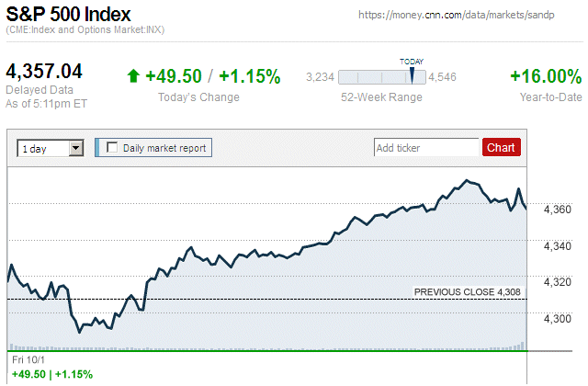Click the green up arrow icon
Image resolution: width=588 pixels, height=386 pixels.
(134, 76)
